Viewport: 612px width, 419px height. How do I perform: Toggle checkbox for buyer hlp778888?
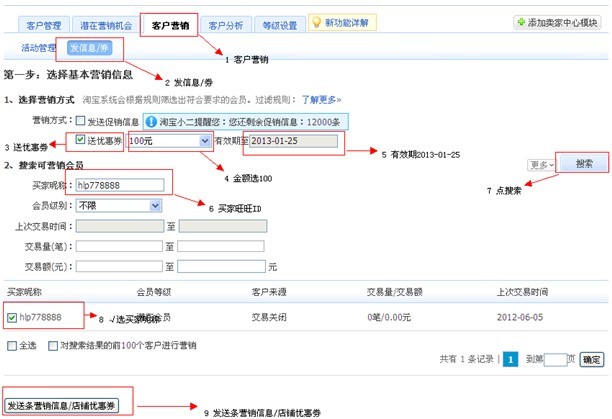point(12,318)
